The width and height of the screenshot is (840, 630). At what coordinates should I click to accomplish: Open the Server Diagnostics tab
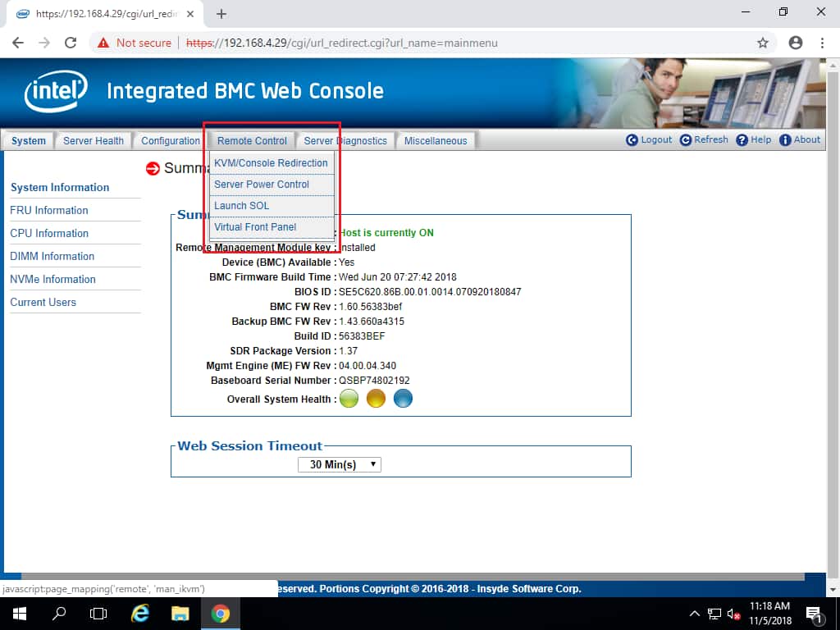[x=345, y=141]
